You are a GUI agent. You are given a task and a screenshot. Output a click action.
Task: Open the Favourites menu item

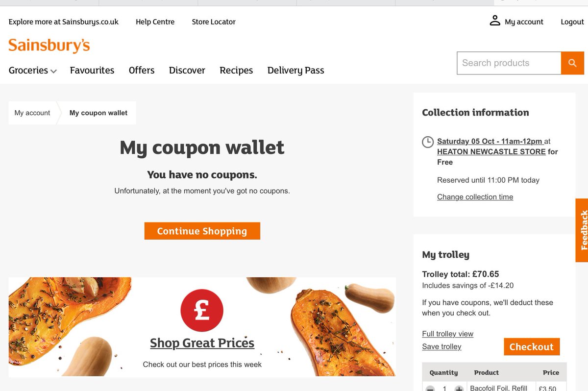(x=92, y=71)
